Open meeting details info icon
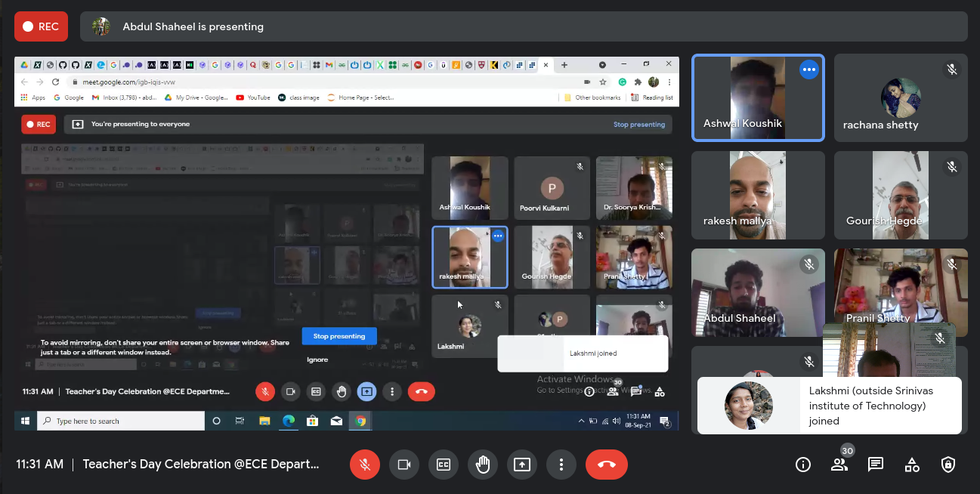980x494 pixels. click(803, 465)
